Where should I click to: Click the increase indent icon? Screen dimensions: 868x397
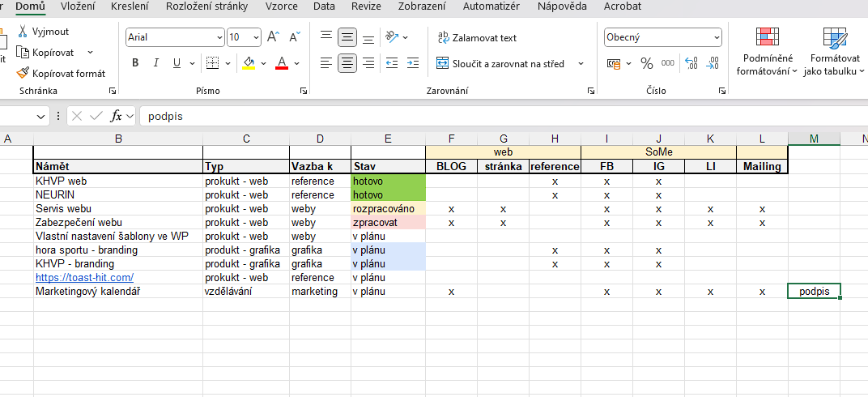tap(413, 63)
